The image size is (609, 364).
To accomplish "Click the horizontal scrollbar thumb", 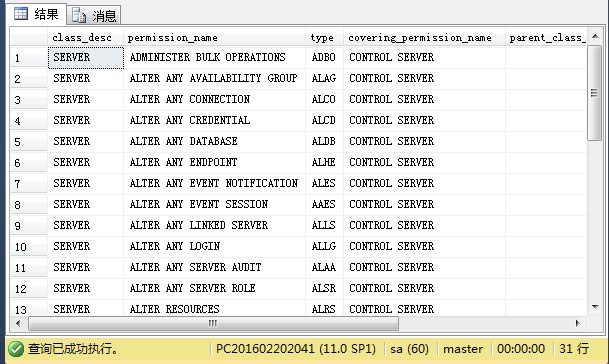I will click(x=213, y=323).
